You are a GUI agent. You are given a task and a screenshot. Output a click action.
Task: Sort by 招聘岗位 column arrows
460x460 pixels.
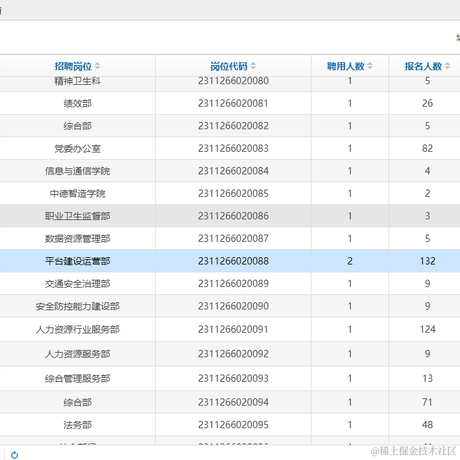tap(97, 66)
